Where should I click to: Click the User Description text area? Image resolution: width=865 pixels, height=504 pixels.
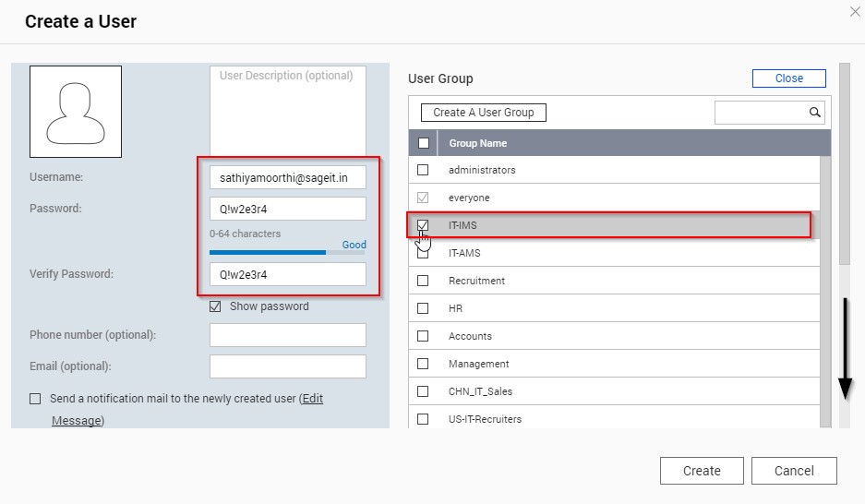tap(287, 111)
